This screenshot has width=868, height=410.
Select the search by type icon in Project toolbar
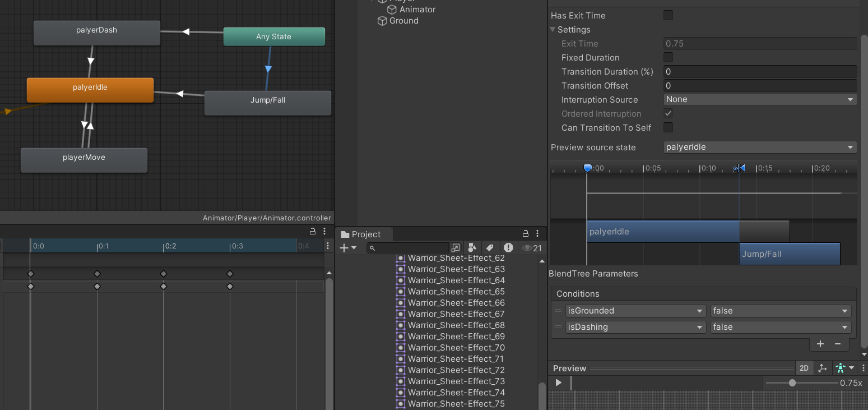tap(474, 247)
